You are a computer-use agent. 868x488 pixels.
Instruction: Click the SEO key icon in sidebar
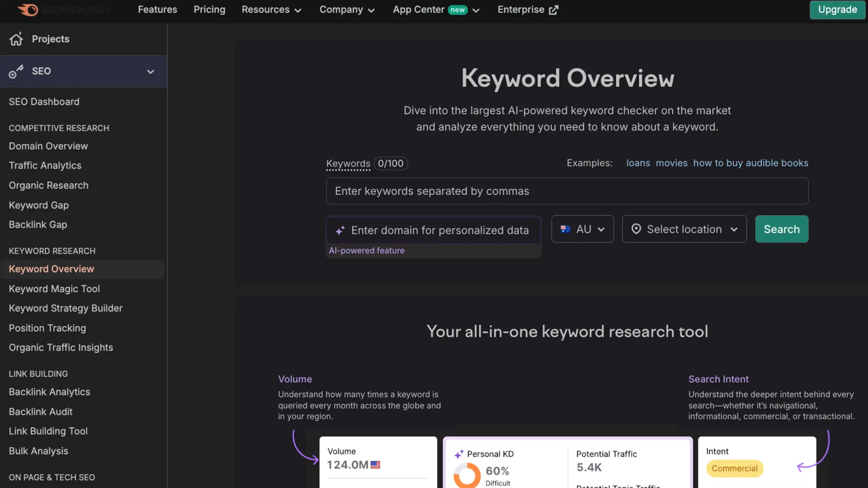(x=16, y=71)
